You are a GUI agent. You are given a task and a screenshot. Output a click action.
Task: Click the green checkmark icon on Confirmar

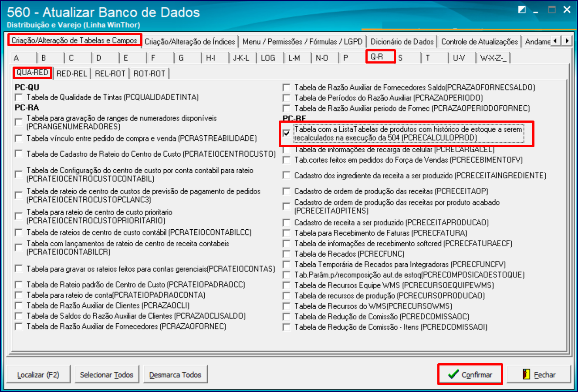point(453,374)
